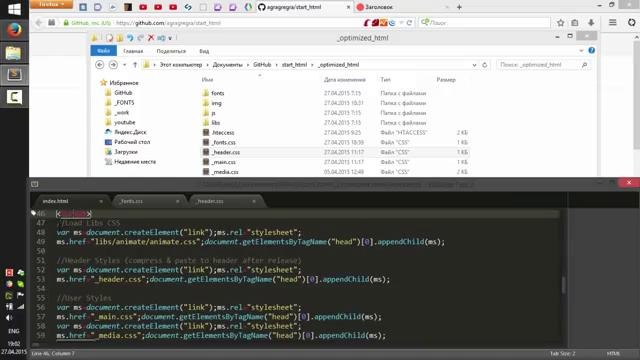Select the .htaccess file
Viewport: 640px width, 360px height.
(x=335, y=132)
